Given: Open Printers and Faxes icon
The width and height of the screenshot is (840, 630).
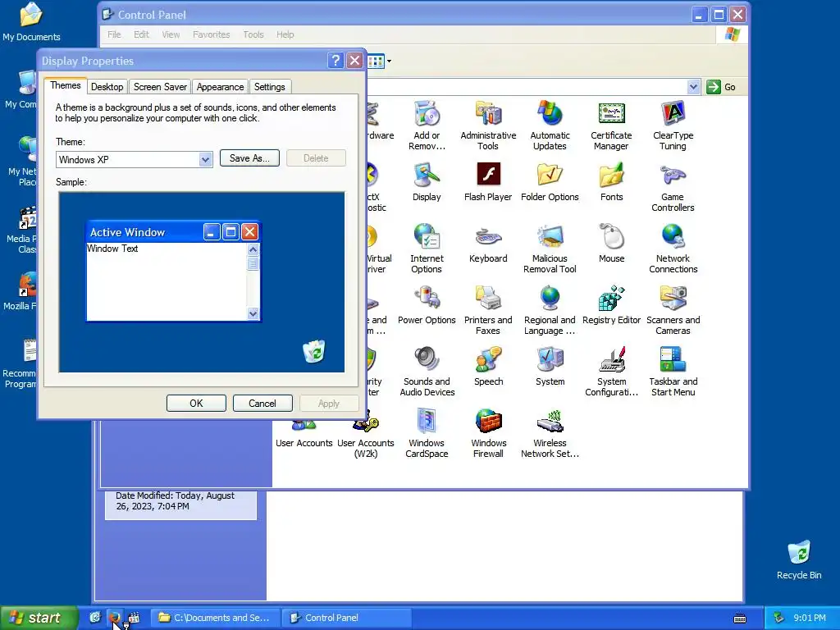Looking at the screenshot, I should 488,310.
